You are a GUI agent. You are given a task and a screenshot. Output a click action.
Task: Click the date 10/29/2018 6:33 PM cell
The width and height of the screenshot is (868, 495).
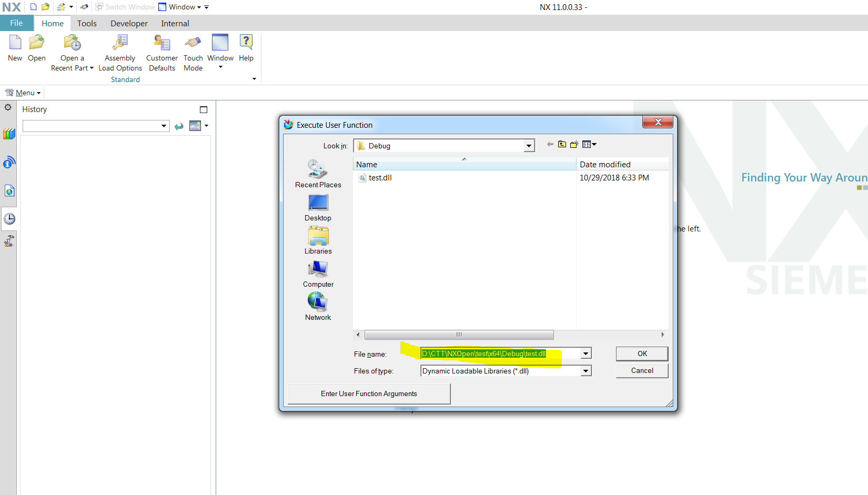pyautogui.click(x=614, y=178)
